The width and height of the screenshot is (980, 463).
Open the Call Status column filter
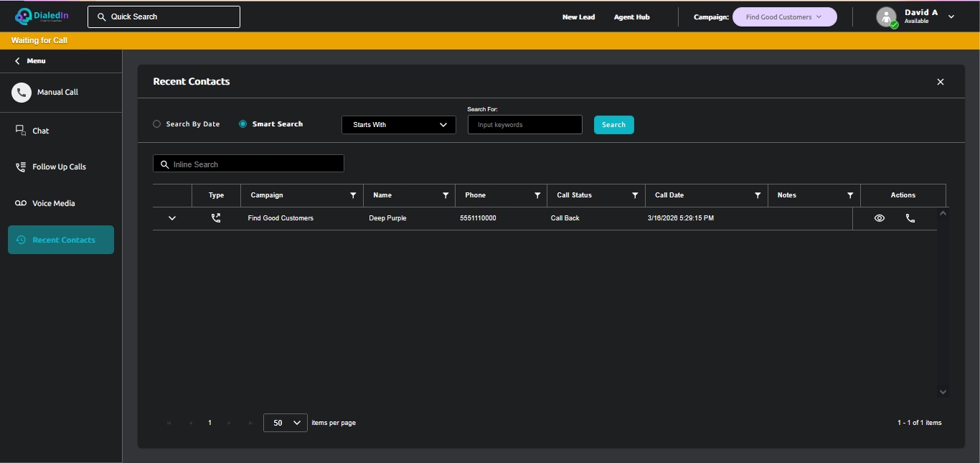click(635, 195)
